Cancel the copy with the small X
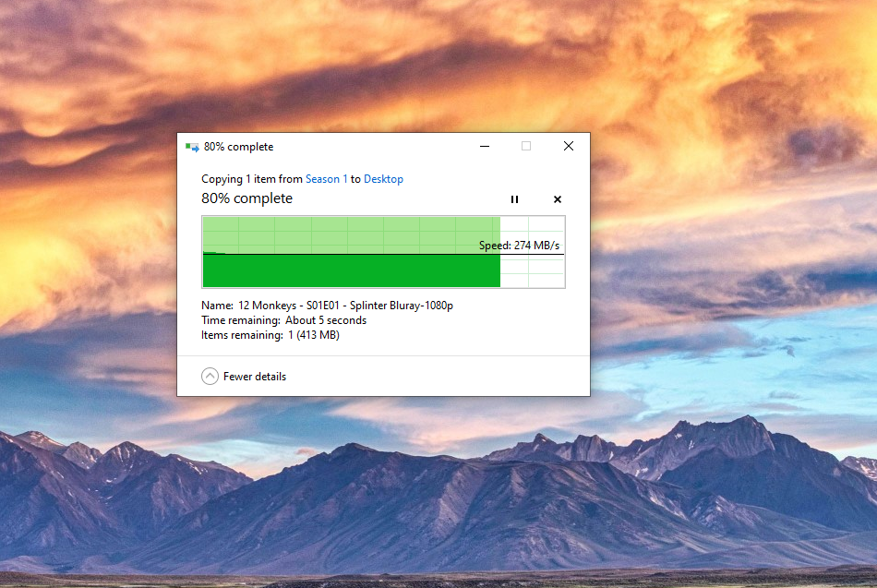Screen dimensions: 877x588 click(557, 199)
